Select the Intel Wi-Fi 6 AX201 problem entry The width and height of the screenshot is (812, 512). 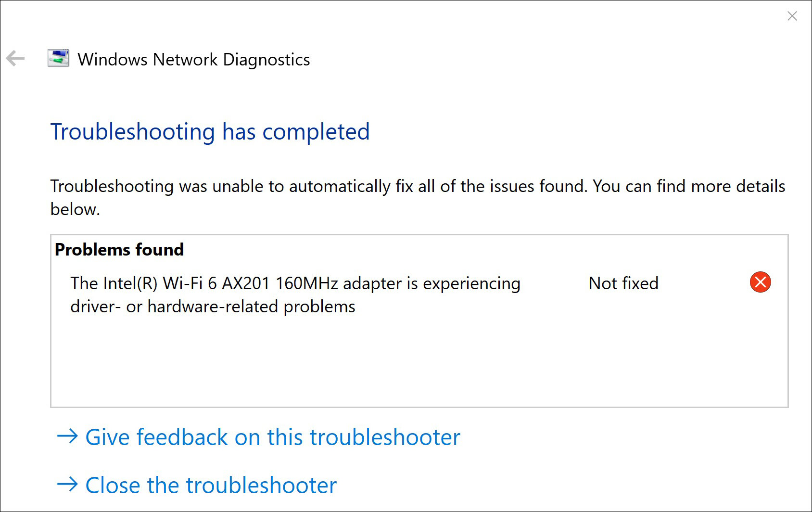(x=295, y=283)
